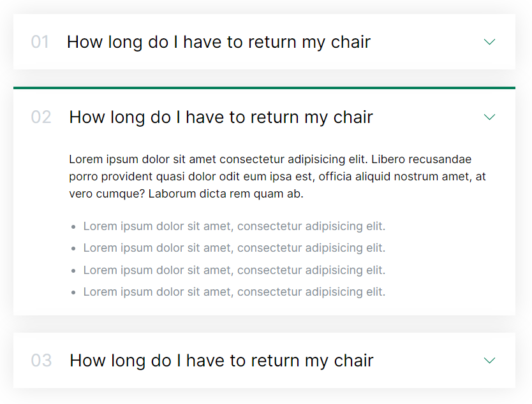The image size is (532, 404).
Task: Expand the third FAQ item's chevron arrow
Action: pos(489,361)
